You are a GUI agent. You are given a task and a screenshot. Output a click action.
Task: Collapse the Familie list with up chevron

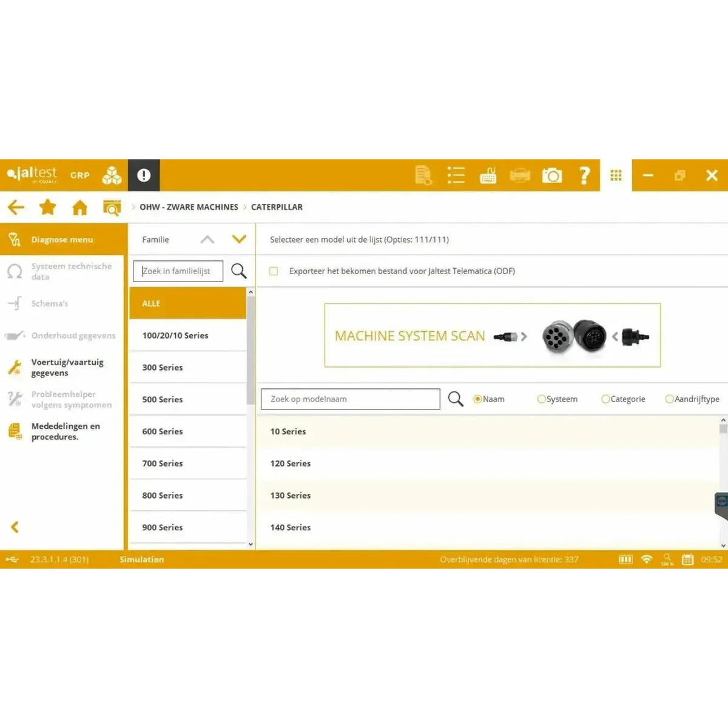207,240
